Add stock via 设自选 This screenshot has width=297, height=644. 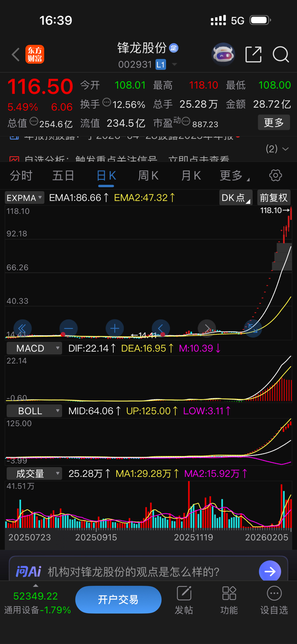274,600
